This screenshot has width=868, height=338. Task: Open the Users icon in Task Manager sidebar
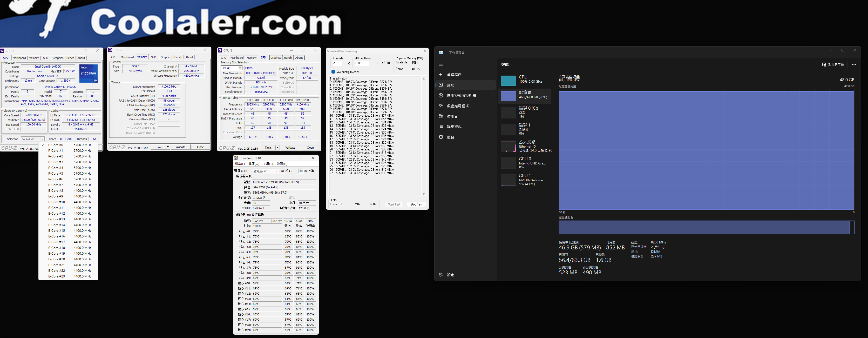[x=441, y=116]
